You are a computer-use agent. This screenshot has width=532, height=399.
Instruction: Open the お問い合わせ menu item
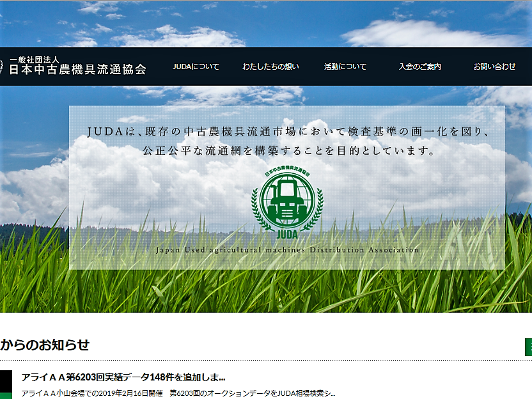494,66
